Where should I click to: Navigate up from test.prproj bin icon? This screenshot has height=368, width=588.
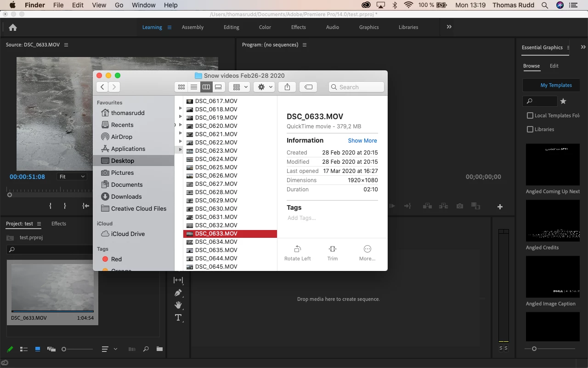click(x=10, y=238)
